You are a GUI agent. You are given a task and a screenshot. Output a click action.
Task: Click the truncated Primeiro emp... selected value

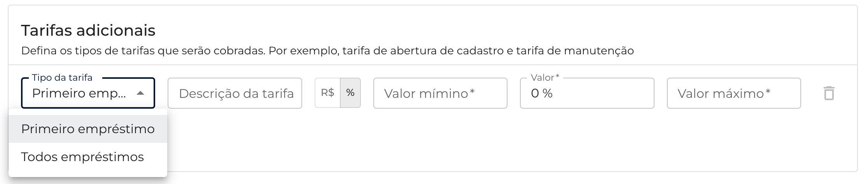[79, 93]
